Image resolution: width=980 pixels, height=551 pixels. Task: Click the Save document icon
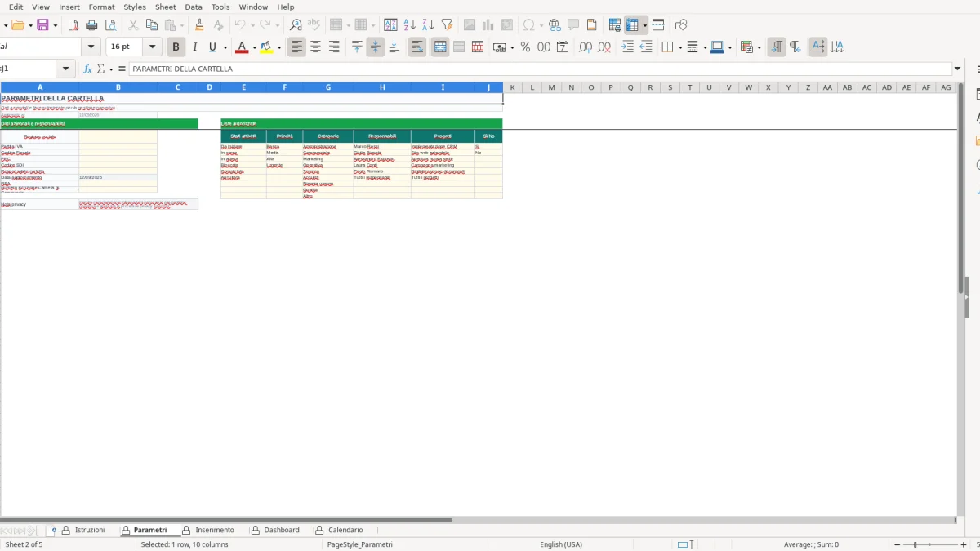click(x=42, y=25)
